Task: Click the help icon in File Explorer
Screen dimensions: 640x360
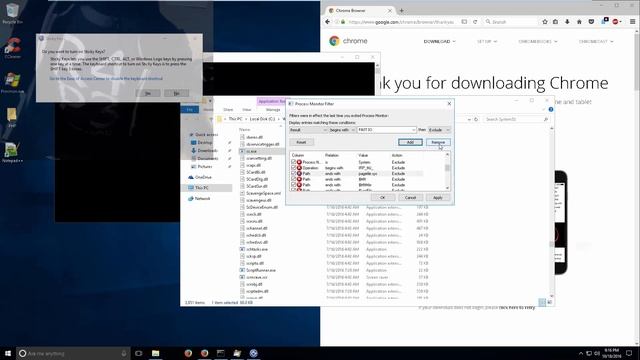Action: click(x=551, y=109)
